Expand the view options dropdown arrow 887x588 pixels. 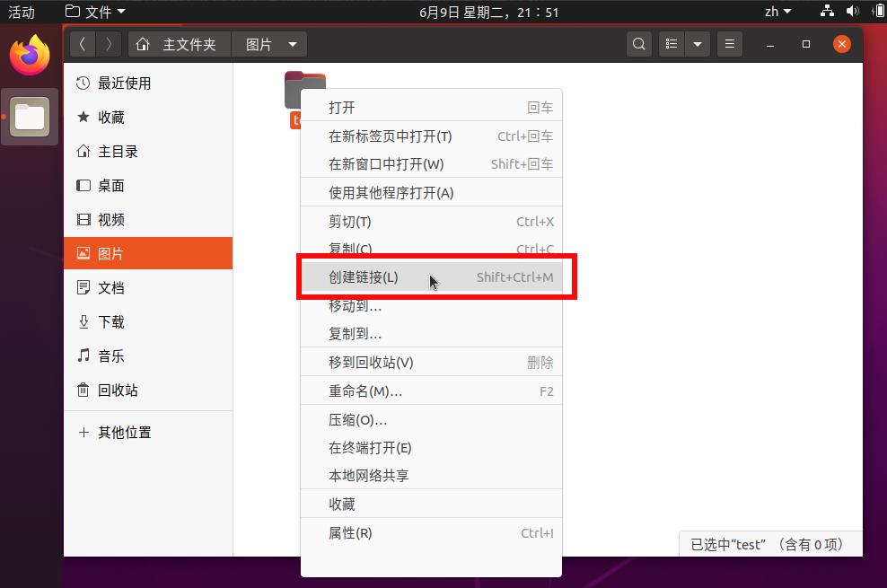tap(698, 44)
